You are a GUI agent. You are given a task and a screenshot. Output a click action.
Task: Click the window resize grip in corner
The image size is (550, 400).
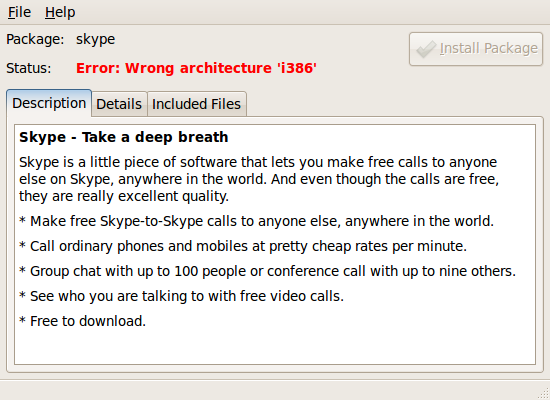[x=543, y=393]
